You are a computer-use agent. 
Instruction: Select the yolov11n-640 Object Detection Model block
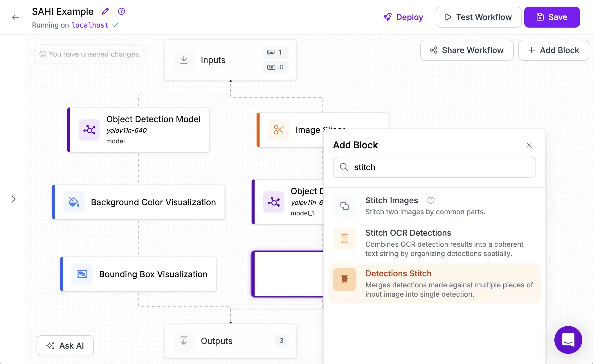pos(138,130)
